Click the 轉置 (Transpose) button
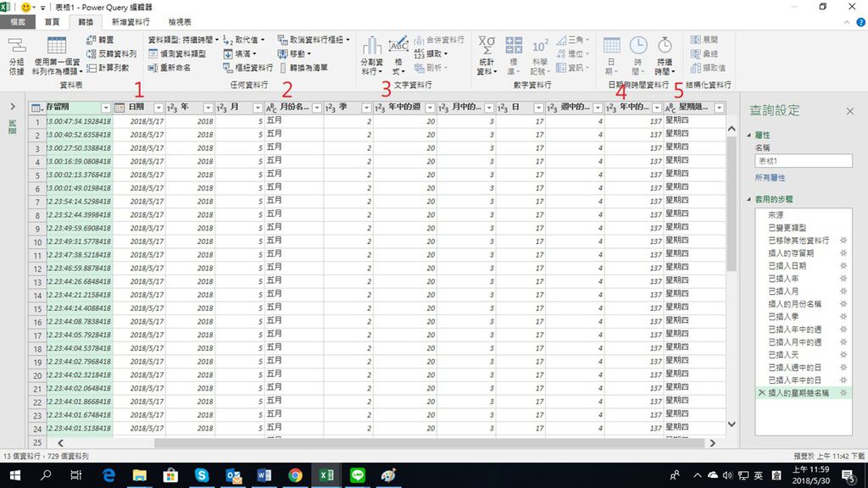868x488 pixels. 100,40
